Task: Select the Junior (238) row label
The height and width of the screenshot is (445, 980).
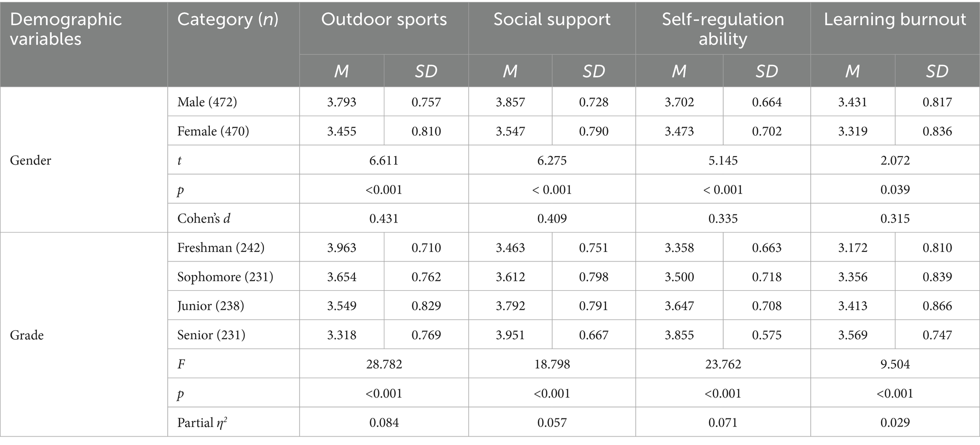Action: coord(210,306)
